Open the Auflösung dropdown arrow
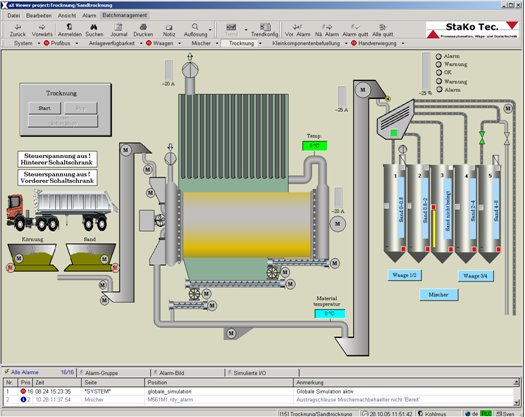This screenshot has height=417, width=525. (210, 30)
